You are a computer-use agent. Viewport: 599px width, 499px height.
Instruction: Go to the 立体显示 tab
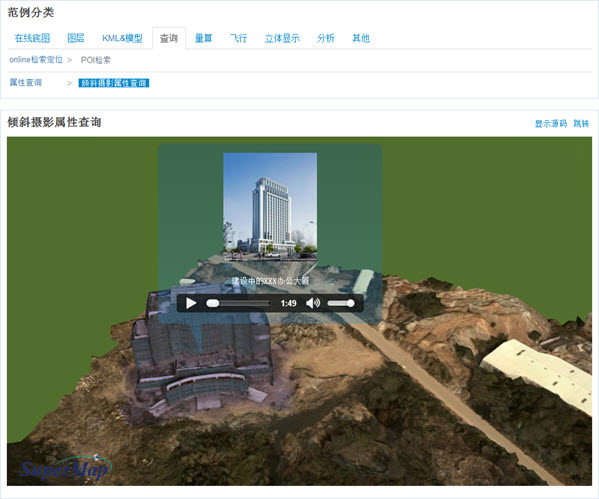[x=282, y=38]
